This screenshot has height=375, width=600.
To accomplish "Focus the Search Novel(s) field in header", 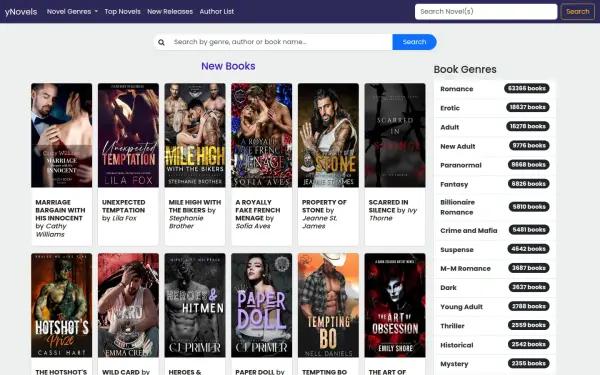I will (x=486, y=11).
